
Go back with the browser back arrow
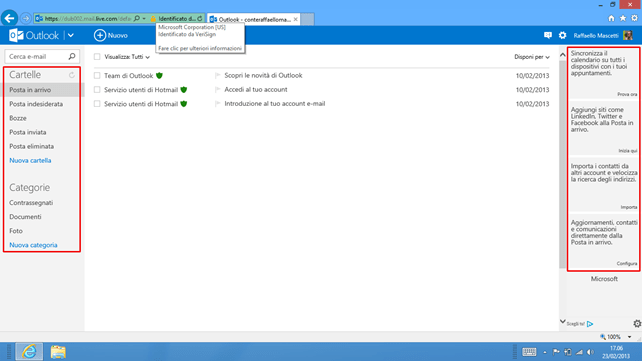9,18
